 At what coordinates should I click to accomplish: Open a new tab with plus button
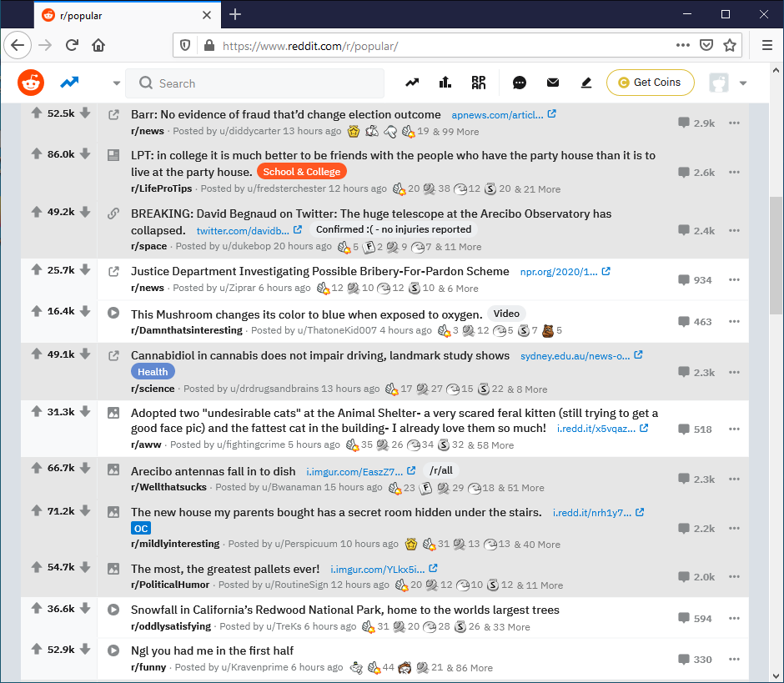pos(235,15)
